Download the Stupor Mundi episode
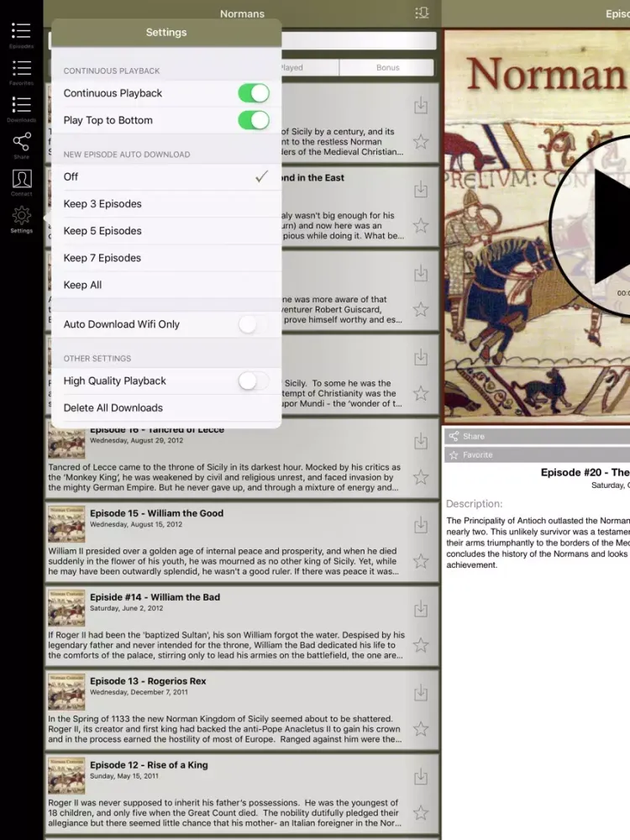The width and height of the screenshot is (630, 840). [421, 357]
